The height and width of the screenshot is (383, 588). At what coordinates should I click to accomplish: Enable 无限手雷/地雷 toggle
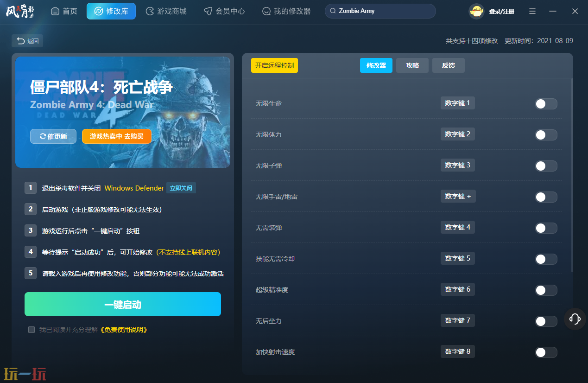point(546,197)
